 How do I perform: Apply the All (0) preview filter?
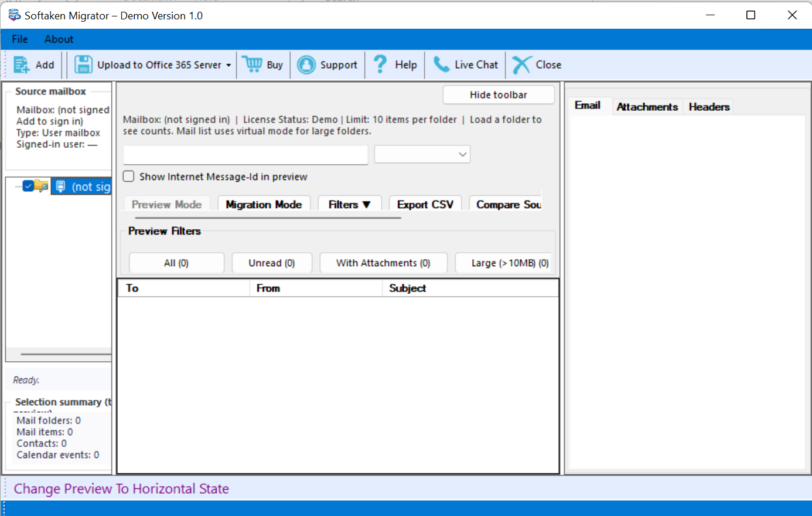(x=176, y=263)
